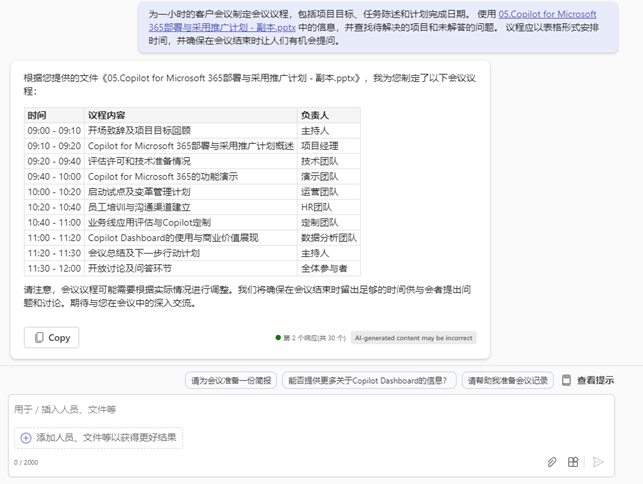Click the cell 运营团队
The height and width of the screenshot is (484, 643).
pyautogui.click(x=329, y=192)
